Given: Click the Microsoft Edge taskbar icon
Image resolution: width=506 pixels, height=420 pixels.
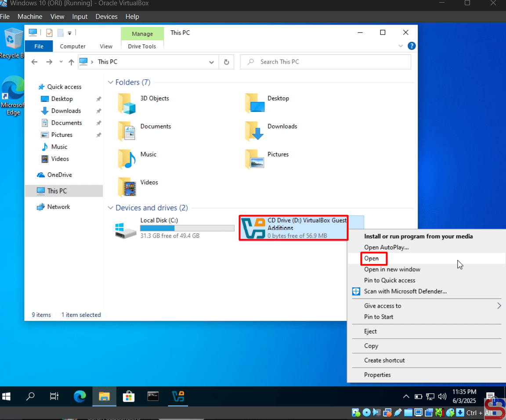Looking at the screenshot, I should pos(80,397).
